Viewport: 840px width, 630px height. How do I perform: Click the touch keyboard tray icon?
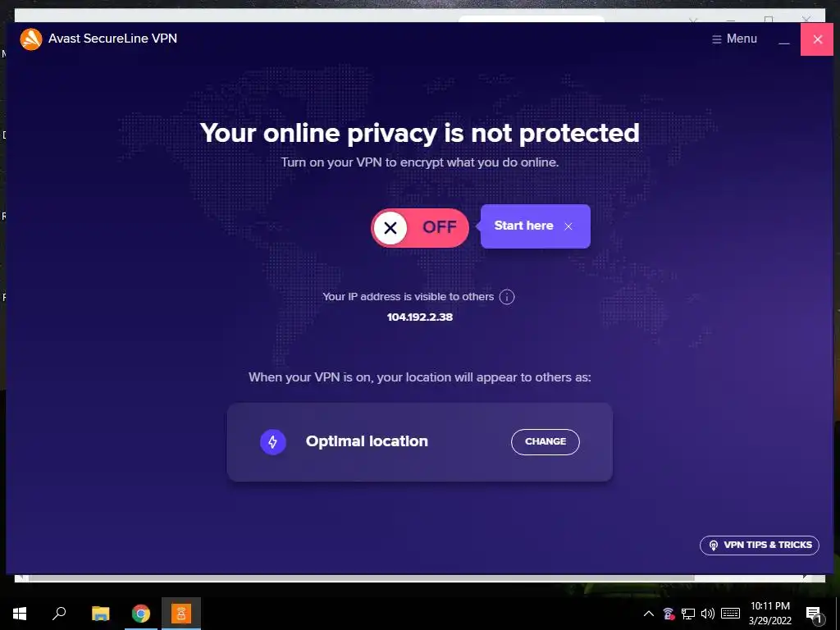730,614
